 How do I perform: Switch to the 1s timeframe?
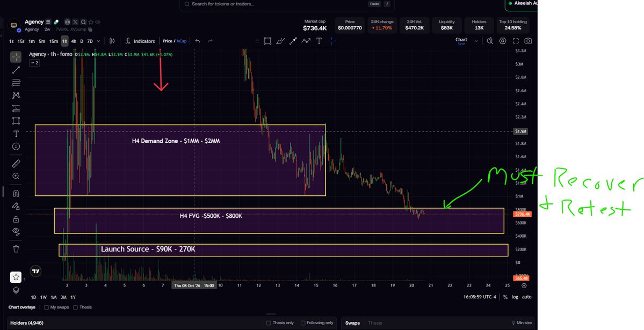click(11, 41)
